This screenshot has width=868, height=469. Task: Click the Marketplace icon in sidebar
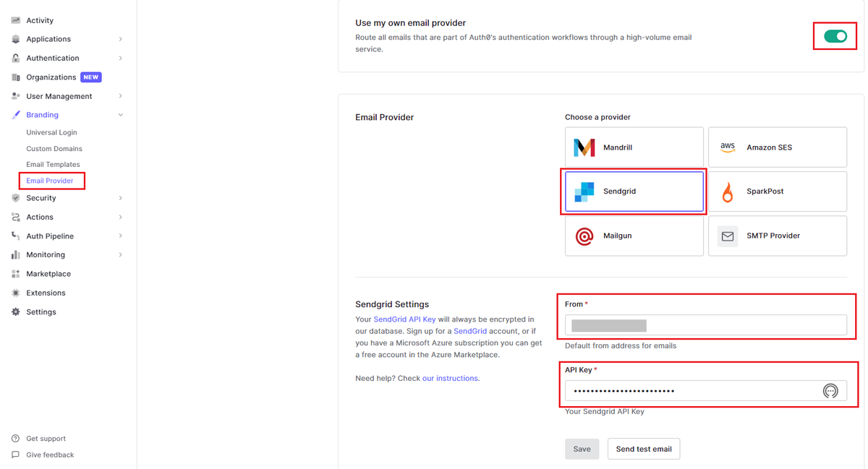(16, 274)
